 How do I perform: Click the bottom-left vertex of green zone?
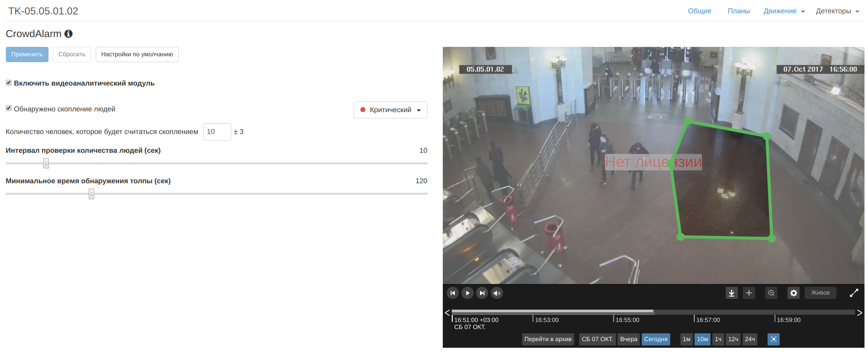[x=680, y=236]
